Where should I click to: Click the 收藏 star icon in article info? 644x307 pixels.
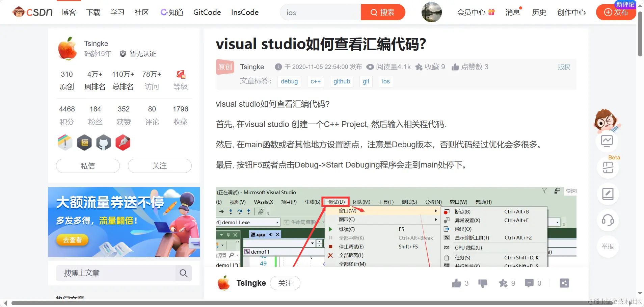pyautogui.click(x=419, y=67)
